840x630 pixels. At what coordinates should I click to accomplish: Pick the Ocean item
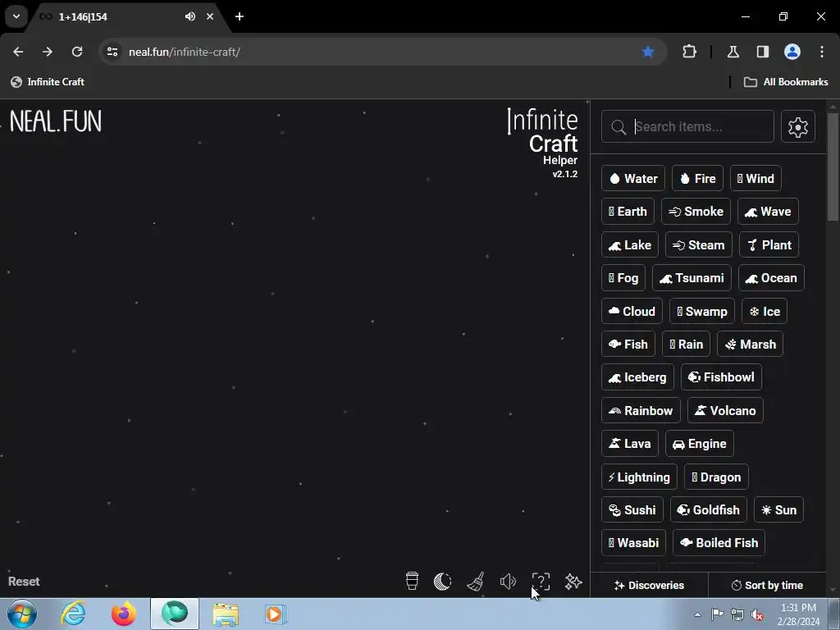pyautogui.click(x=771, y=278)
